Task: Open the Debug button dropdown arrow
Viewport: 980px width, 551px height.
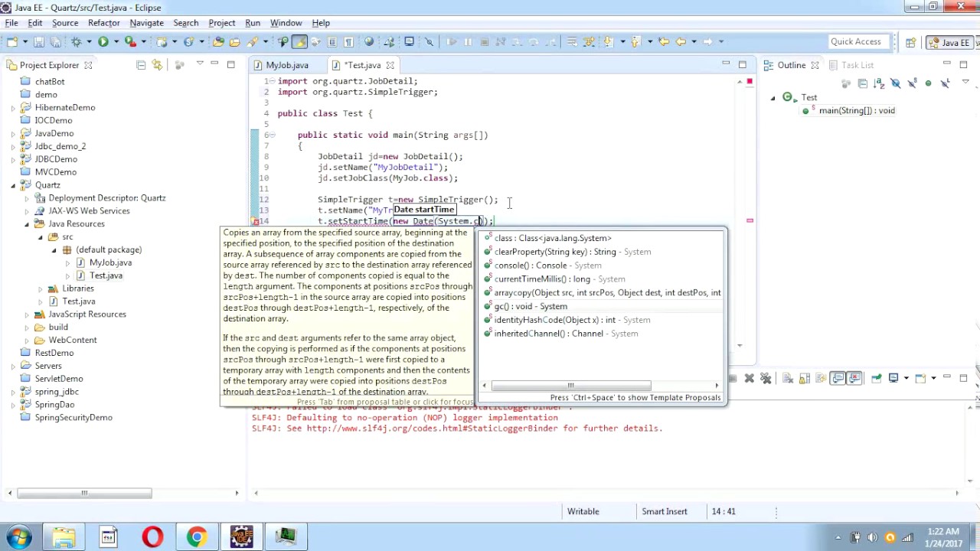Action: pos(89,41)
